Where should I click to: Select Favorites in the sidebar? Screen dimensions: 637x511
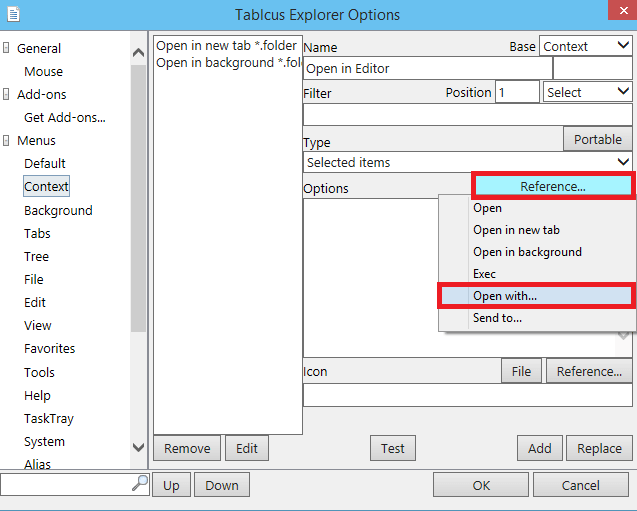(50, 349)
